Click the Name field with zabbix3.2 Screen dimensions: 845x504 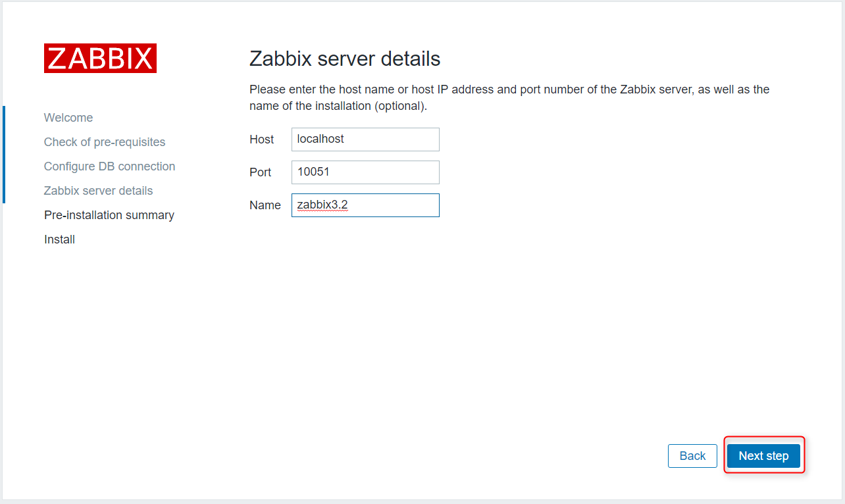point(365,205)
